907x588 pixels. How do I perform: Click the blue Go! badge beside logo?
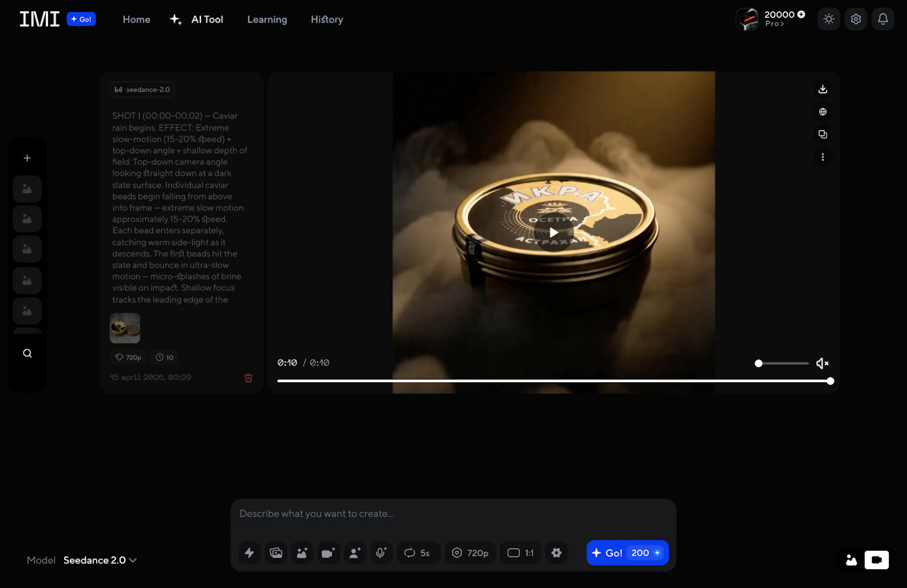click(81, 19)
